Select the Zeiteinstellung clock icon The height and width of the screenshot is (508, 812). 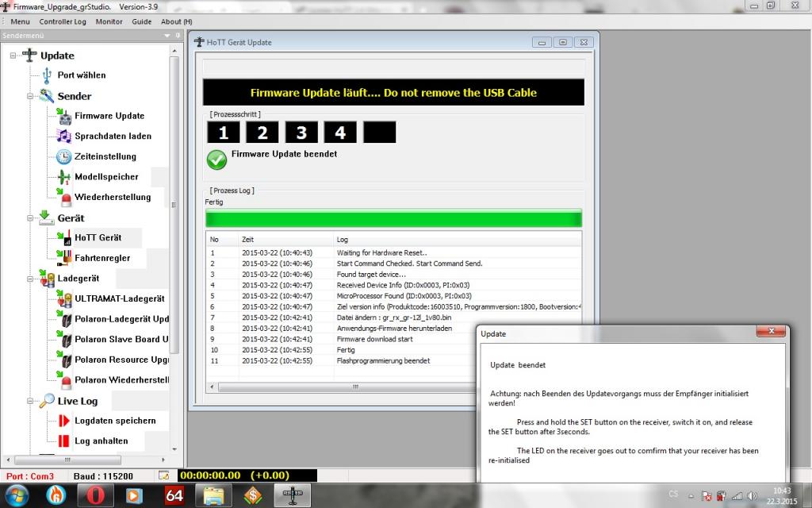(63, 156)
